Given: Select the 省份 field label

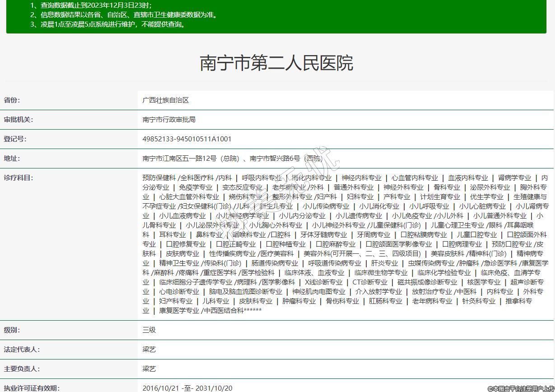Looking at the screenshot, I should tap(12, 100).
